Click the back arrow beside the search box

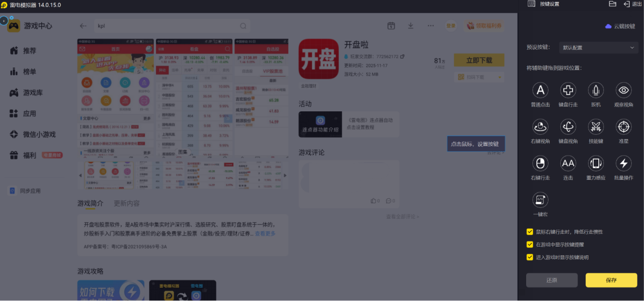pyautogui.click(x=83, y=26)
